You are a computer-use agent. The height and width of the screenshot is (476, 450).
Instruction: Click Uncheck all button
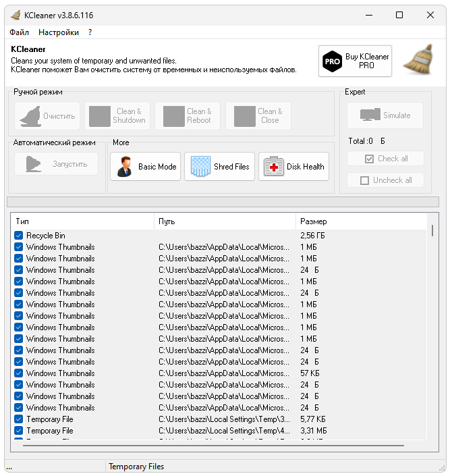click(385, 180)
